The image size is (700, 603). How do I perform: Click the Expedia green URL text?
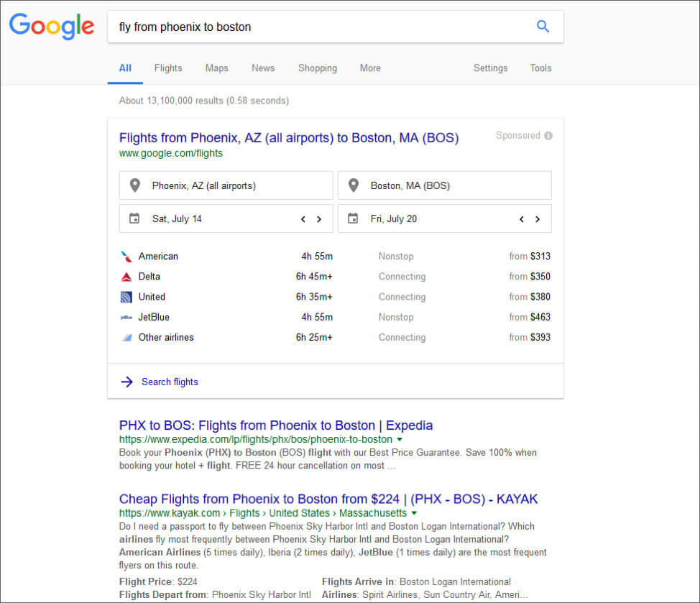coord(256,440)
